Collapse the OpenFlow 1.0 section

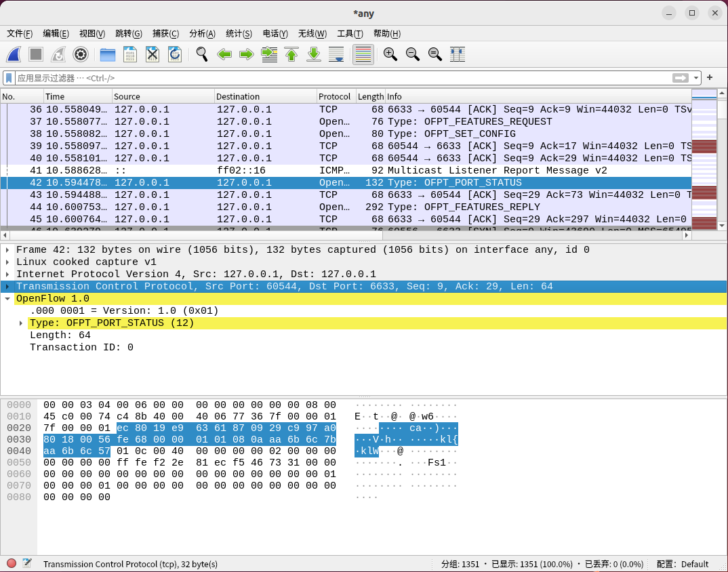coord(7,299)
